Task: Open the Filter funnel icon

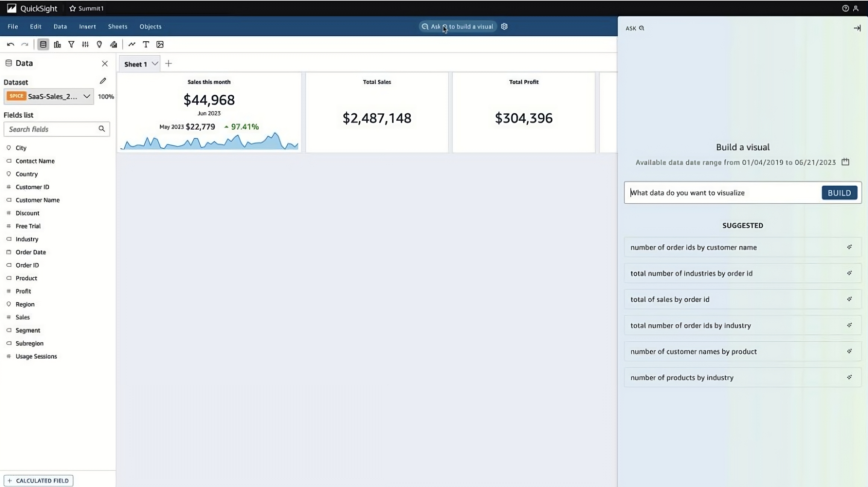Action: (71, 44)
